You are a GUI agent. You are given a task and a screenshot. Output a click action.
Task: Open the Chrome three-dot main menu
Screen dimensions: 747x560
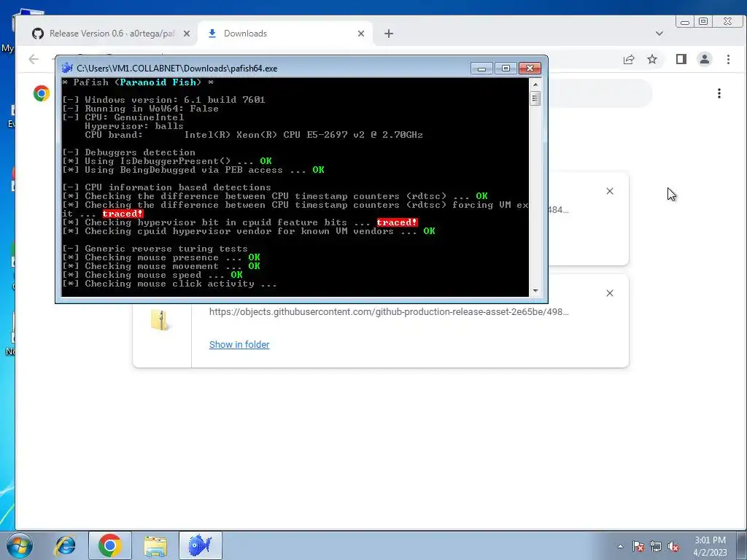click(728, 59)
